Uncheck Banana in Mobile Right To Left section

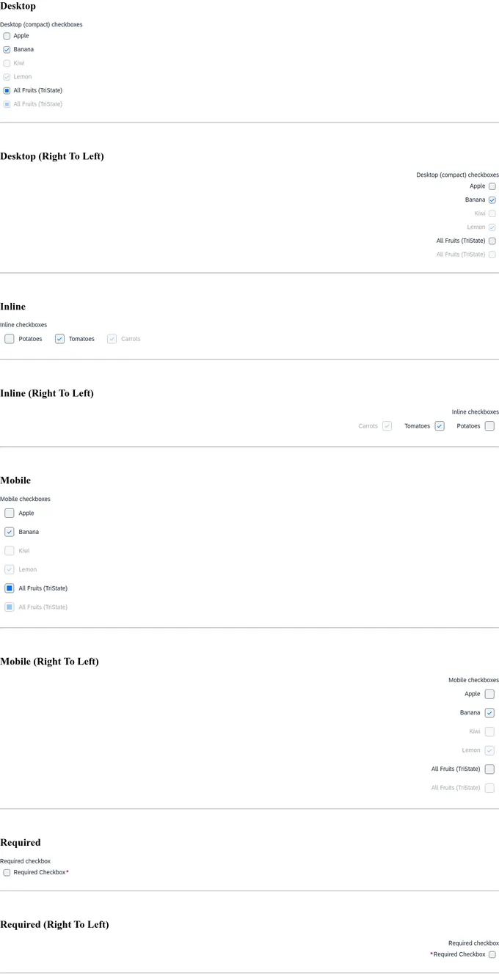point(489,713)
